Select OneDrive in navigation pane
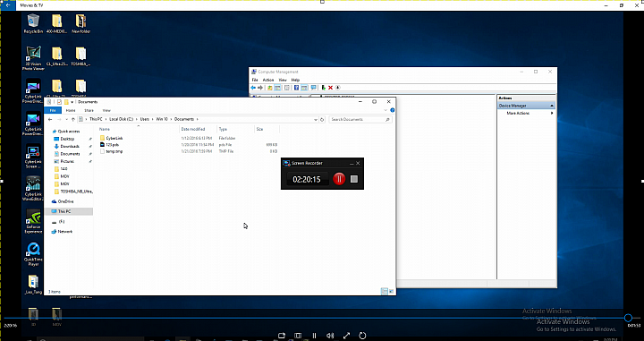 pyautogui.click(x=65, y=201)
